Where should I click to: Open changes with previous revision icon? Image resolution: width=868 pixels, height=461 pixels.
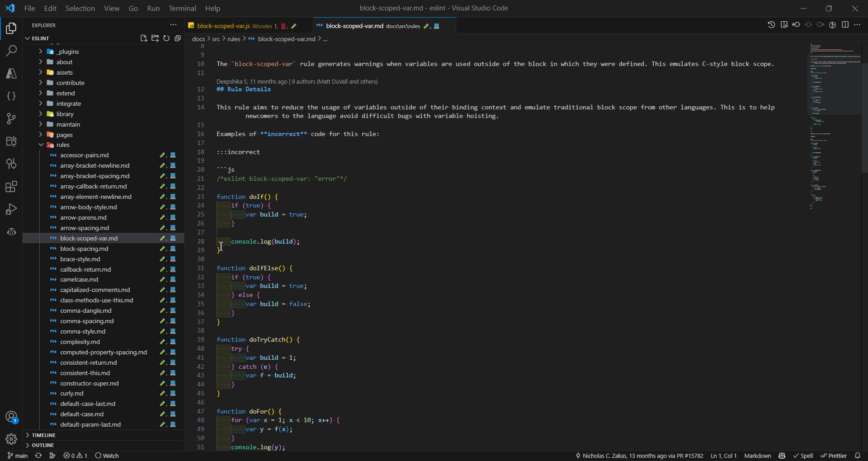click(x=784, y=25)
